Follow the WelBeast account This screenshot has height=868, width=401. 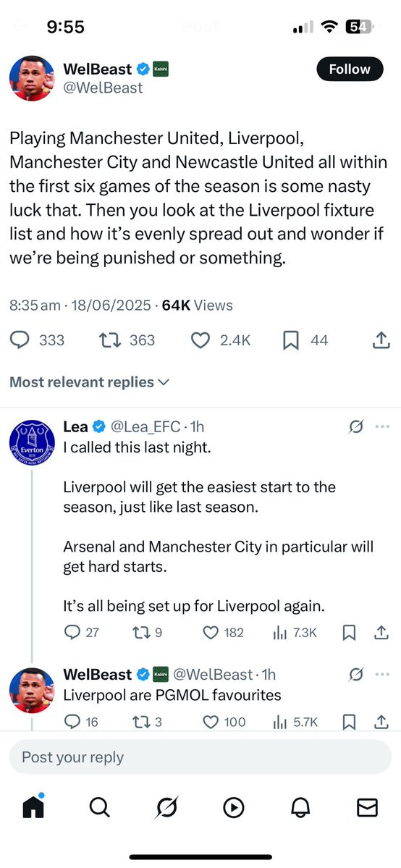(x=350, y=69)
